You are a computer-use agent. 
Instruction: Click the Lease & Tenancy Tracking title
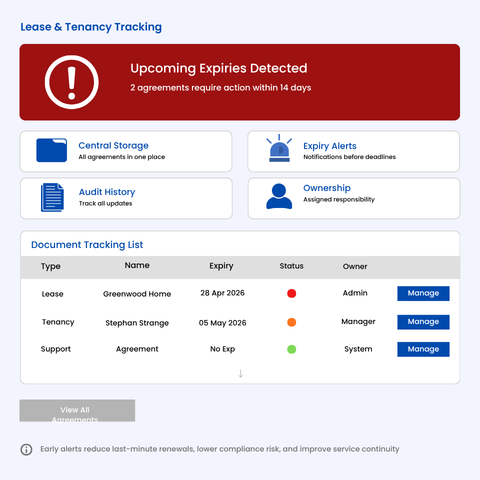click(x=91, y=27)
